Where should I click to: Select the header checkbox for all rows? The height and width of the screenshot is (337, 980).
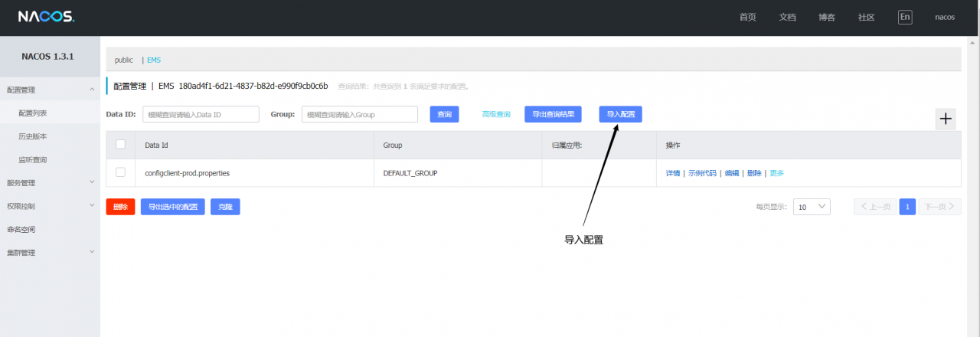(x=120, y=144)
